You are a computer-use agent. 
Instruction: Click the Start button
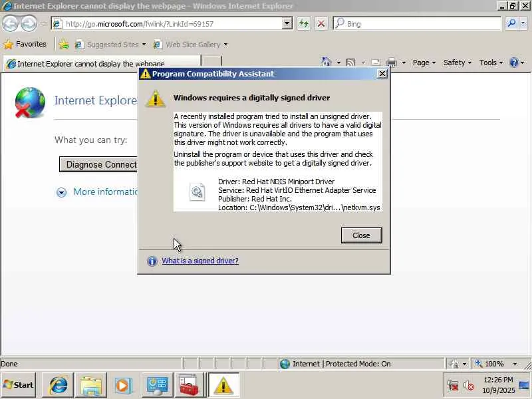point(19,385)
